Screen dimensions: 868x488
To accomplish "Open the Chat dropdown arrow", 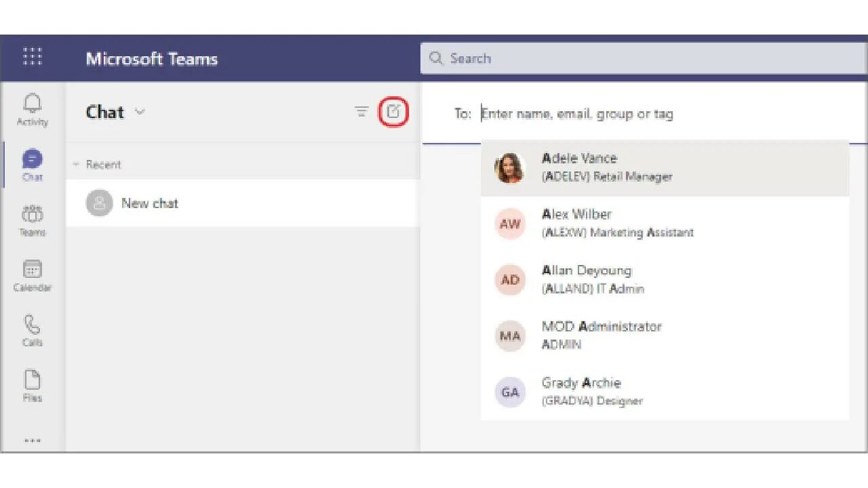I will click(x=140, y=113).
